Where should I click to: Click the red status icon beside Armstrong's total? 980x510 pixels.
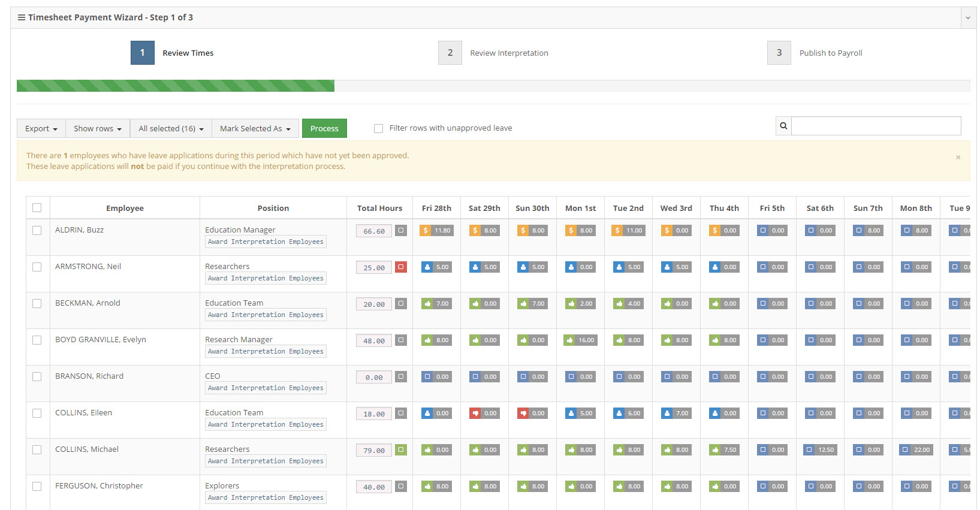pos(401,267)
